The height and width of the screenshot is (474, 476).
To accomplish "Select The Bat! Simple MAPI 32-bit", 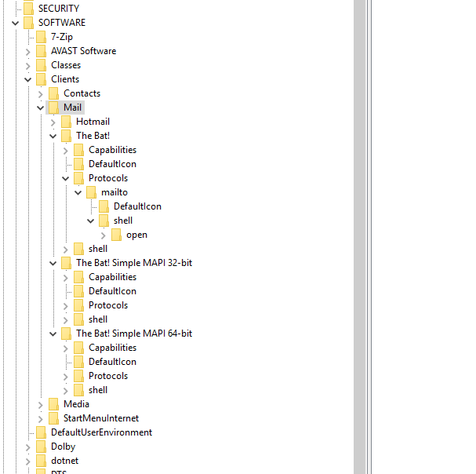I will coord(134,263).
